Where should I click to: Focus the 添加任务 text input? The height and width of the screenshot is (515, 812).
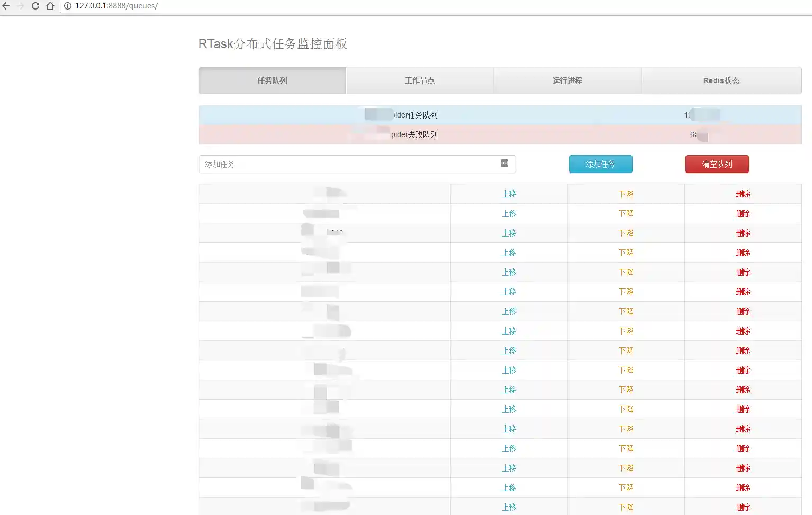(349, 164)
